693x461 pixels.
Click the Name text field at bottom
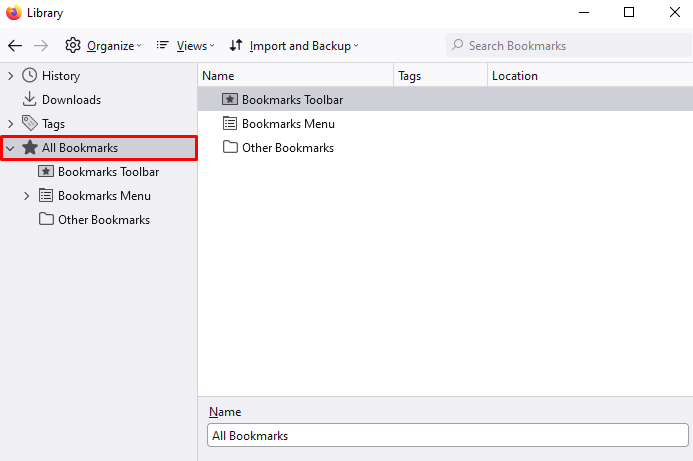pyautogui.click(x=448, y=435)
